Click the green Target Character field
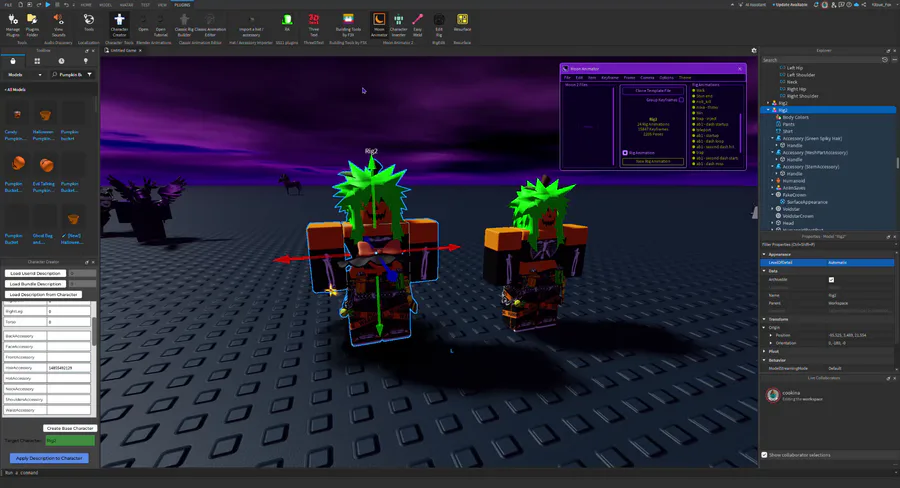Screen dimensions: 900x488 (70, 440)
